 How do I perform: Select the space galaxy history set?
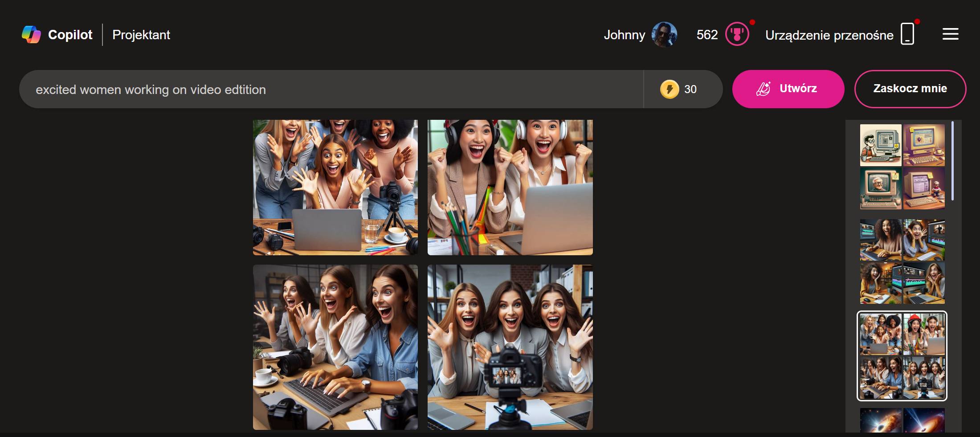pyautogui.click(x=902, y=420)
